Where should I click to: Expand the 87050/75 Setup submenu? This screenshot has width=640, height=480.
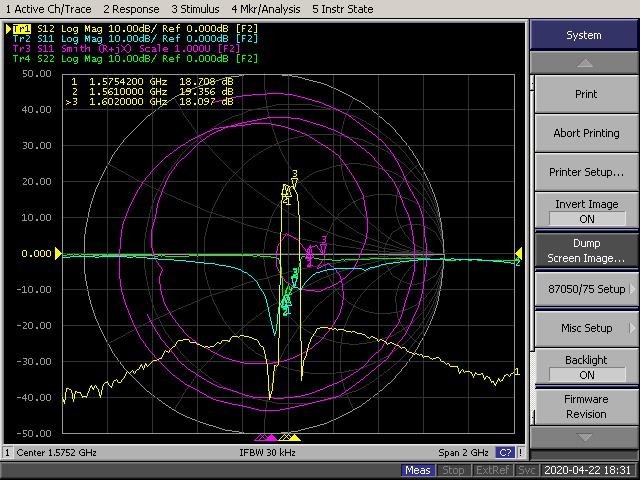pyautogui.click(x=586, y=289)
